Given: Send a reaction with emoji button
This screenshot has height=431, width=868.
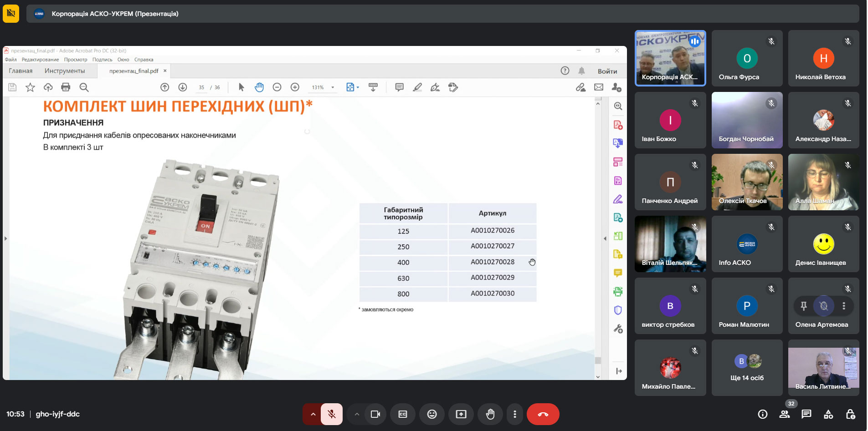Looking at the screenshot, I should [432, 414].
